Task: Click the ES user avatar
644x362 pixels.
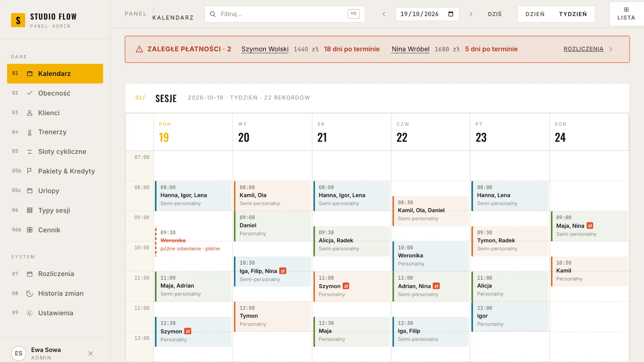Action: [18, 353]
